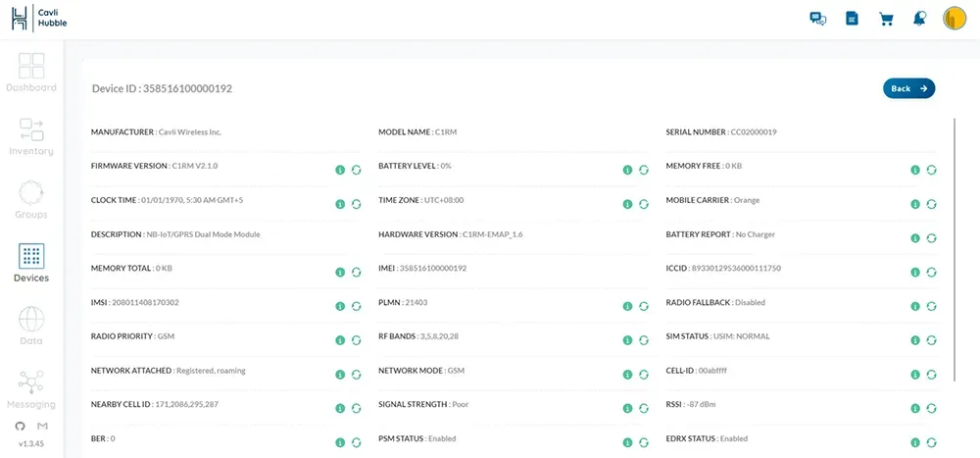Open the notifications bell
This screenshot has height=458, width=980.
(919, 19)
